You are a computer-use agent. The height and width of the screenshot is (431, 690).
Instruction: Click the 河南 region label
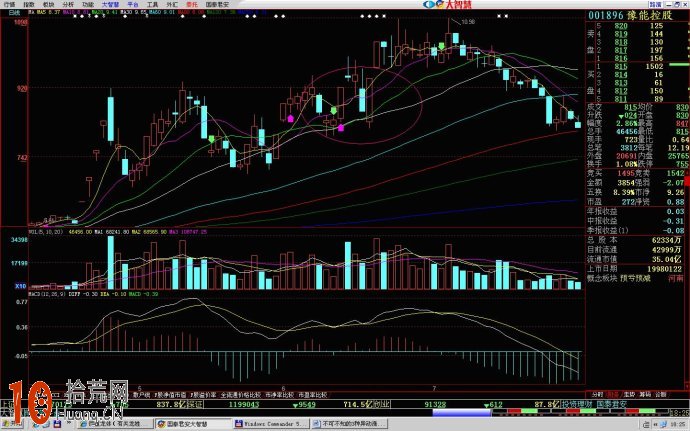pyautogui.click(x=676, y=278)
